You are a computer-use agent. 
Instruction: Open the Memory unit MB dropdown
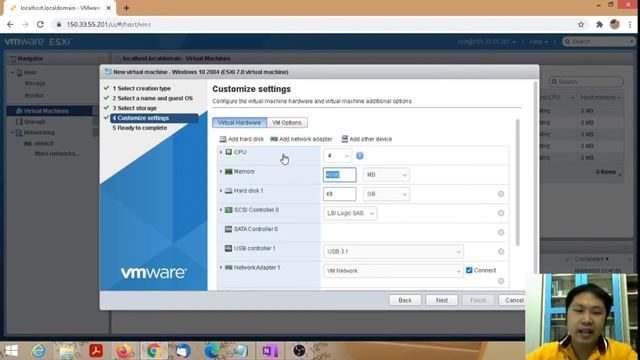(x=386, y=175)
